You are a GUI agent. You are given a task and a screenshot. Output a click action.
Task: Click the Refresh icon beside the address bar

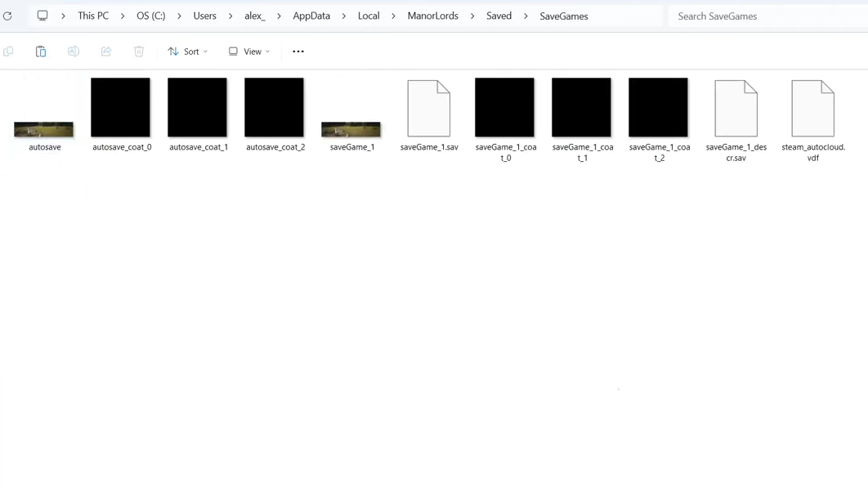[7, 16]
